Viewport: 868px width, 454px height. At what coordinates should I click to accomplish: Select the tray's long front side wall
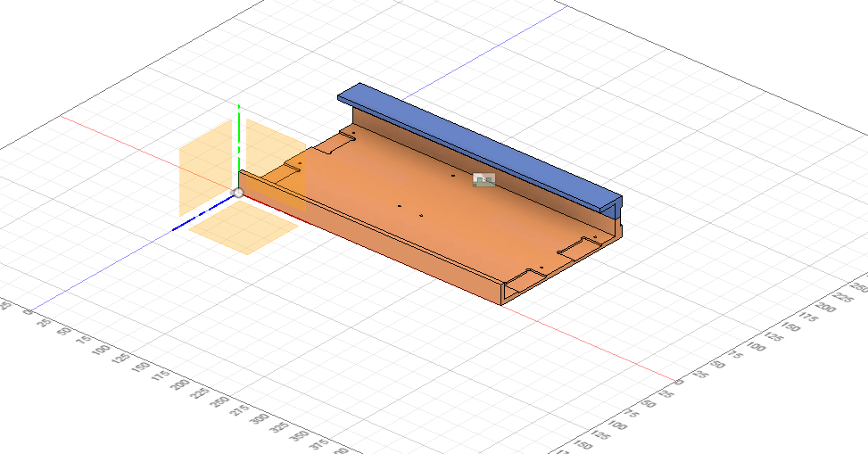371,241
